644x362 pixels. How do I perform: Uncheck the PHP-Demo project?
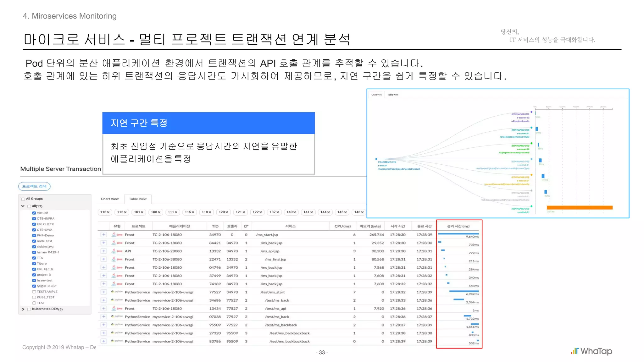tap(34, 235)
